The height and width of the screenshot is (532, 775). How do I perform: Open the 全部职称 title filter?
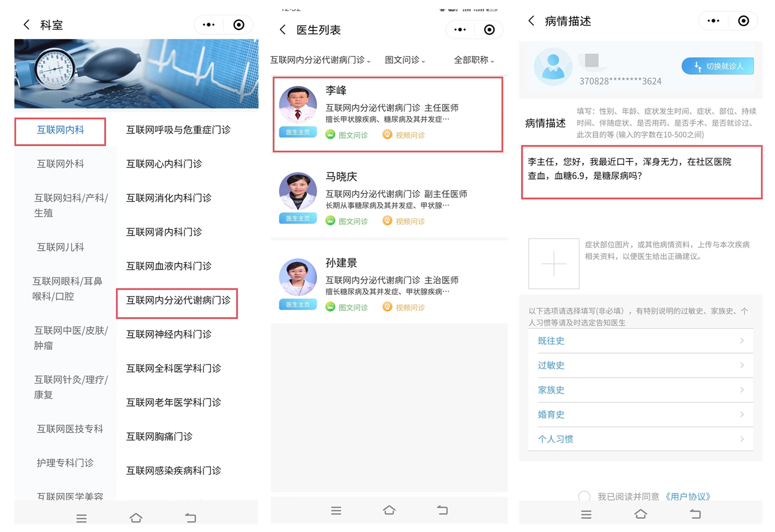point(474,61)
